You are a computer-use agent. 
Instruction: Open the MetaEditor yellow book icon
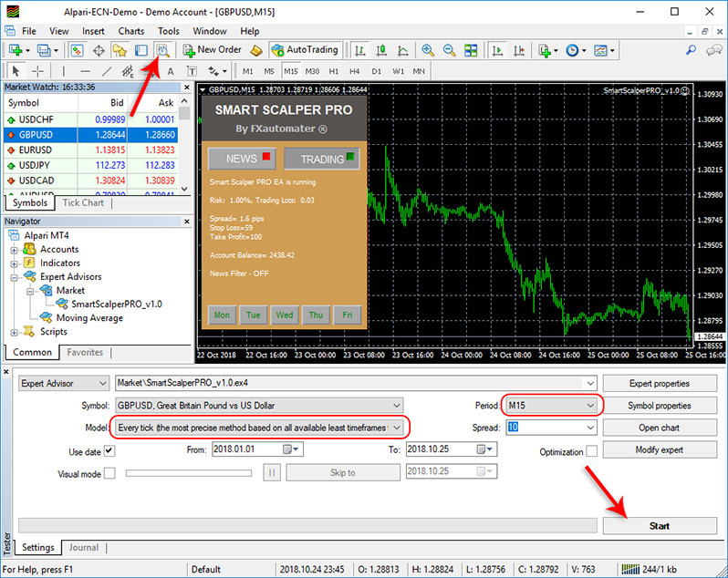(256, 50)
